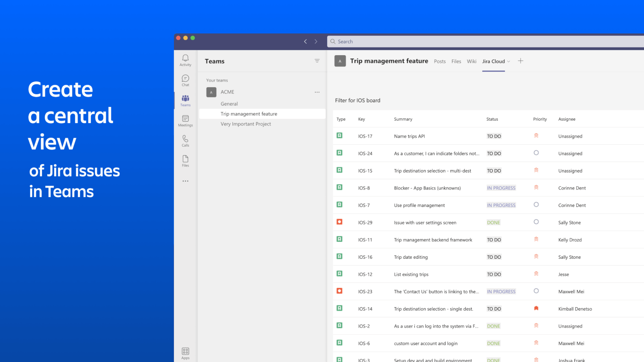
Task: Sort by the Priority column header
Action: [540, 119]
